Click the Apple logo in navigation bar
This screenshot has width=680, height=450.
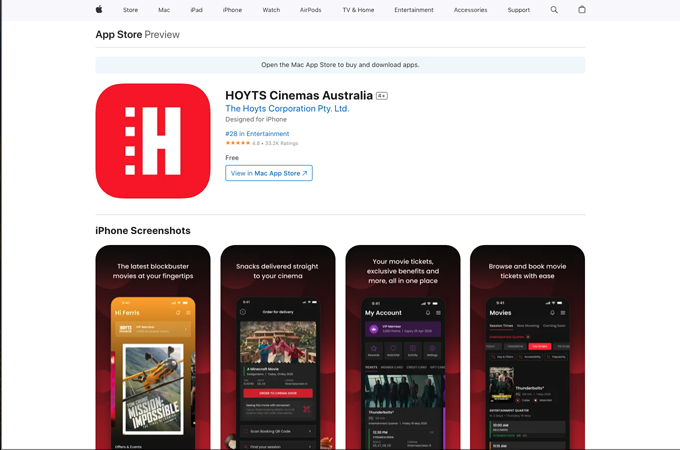click(99, 10)
